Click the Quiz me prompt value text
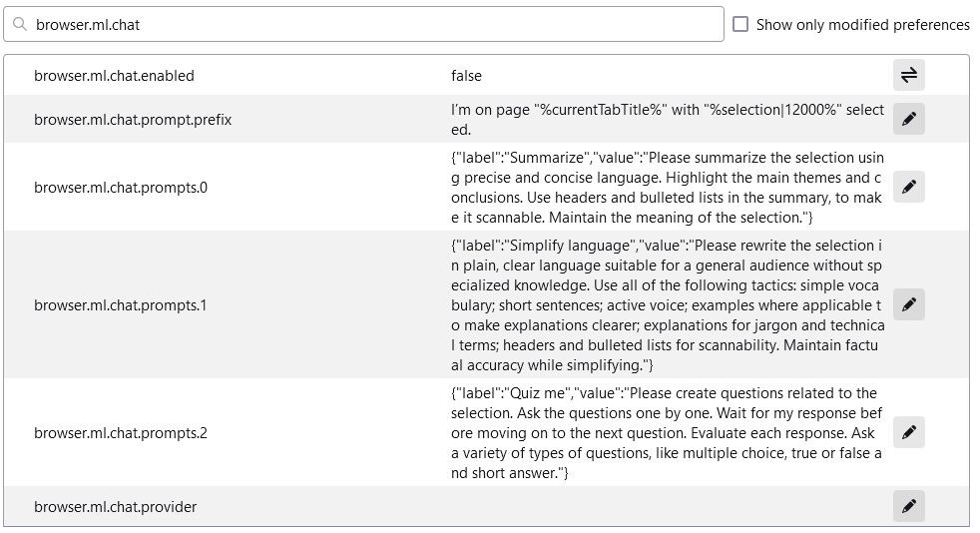980x533 pixels. coord(667,433)
